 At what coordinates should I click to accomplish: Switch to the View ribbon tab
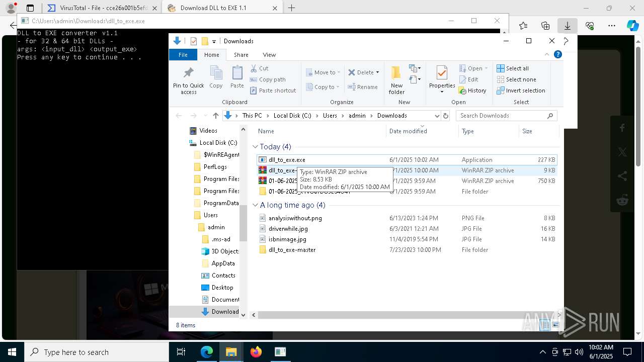269,55
